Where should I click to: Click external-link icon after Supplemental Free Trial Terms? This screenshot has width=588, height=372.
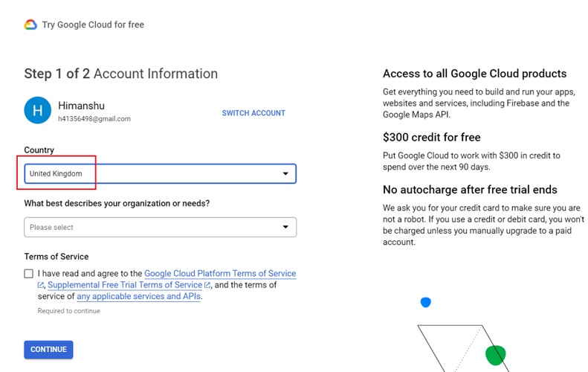(207, 285)
